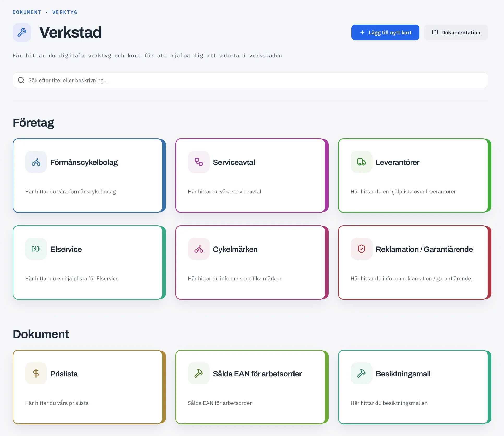
Task: Click the hammer icon on Sålda EAN card
Action: click(x=199, y=374)
